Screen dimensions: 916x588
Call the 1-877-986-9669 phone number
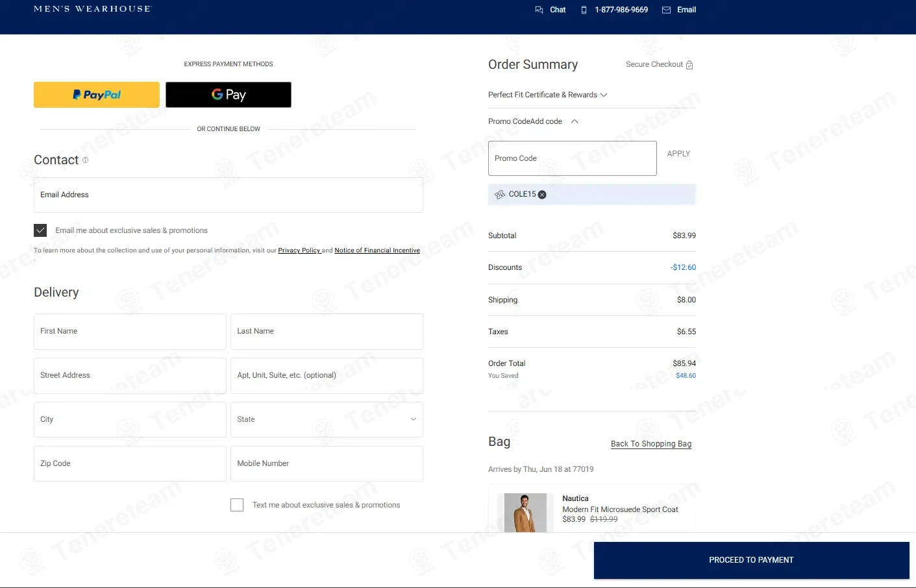click(x=614, y=10)
